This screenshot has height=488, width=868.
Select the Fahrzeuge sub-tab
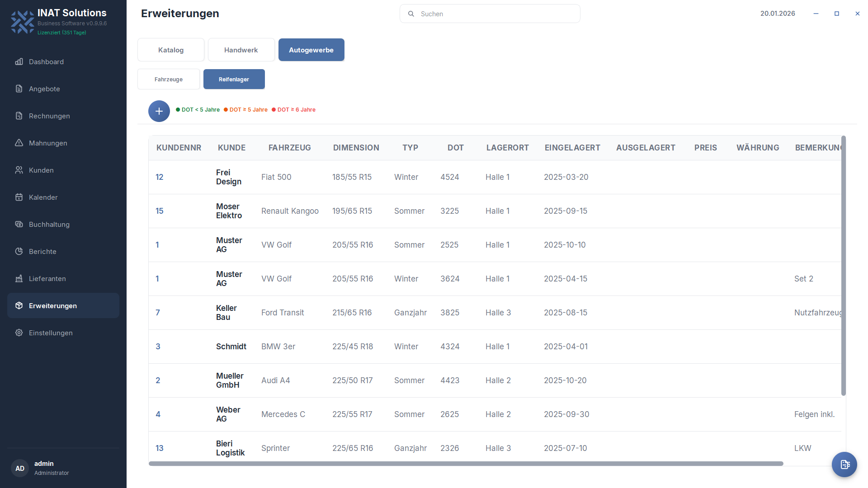(169, 80)
